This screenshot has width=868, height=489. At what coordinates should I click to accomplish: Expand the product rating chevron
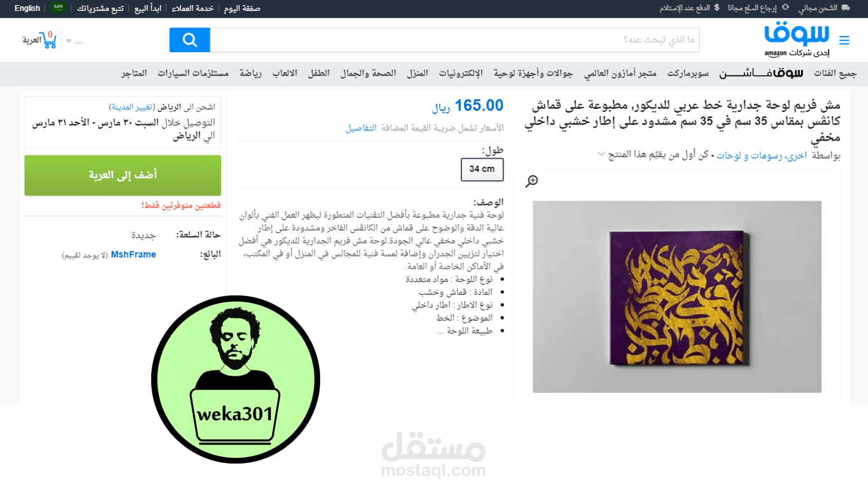(x=601, y=154)
